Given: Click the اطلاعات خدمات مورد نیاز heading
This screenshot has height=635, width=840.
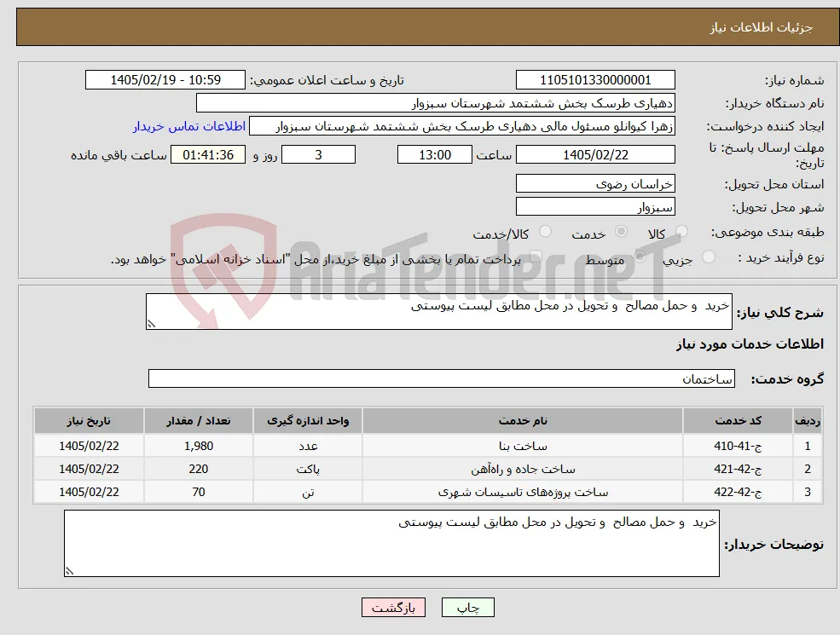Looking at the screenshot, I should [750, 343].
